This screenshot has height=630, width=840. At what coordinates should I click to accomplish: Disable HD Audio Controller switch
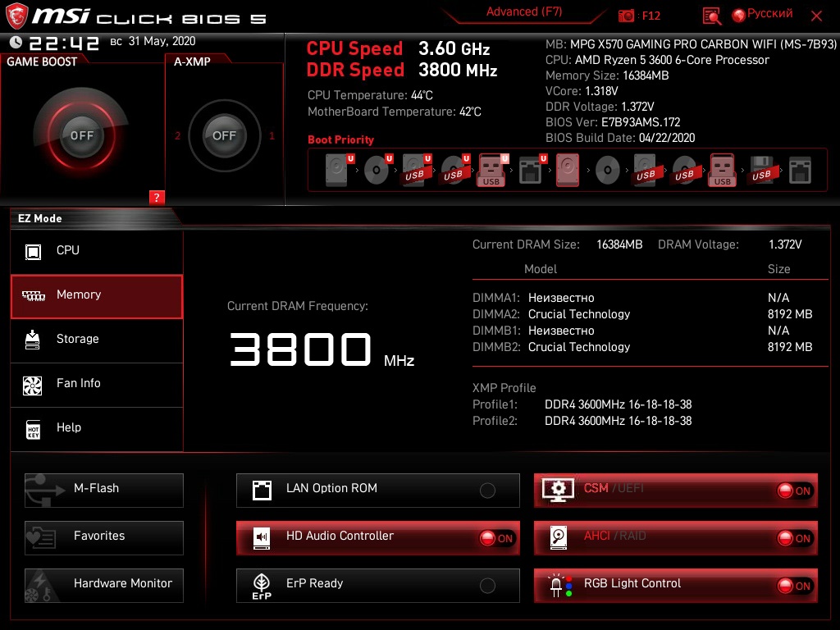[496, 538]
